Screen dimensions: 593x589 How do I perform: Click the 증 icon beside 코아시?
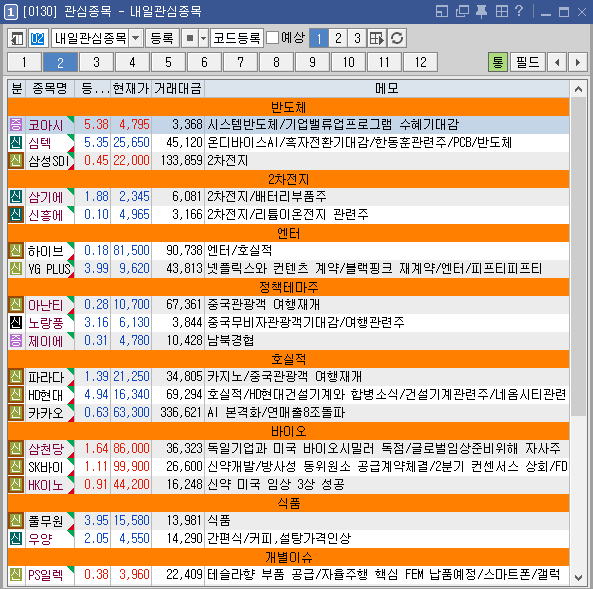click(16, 124)
